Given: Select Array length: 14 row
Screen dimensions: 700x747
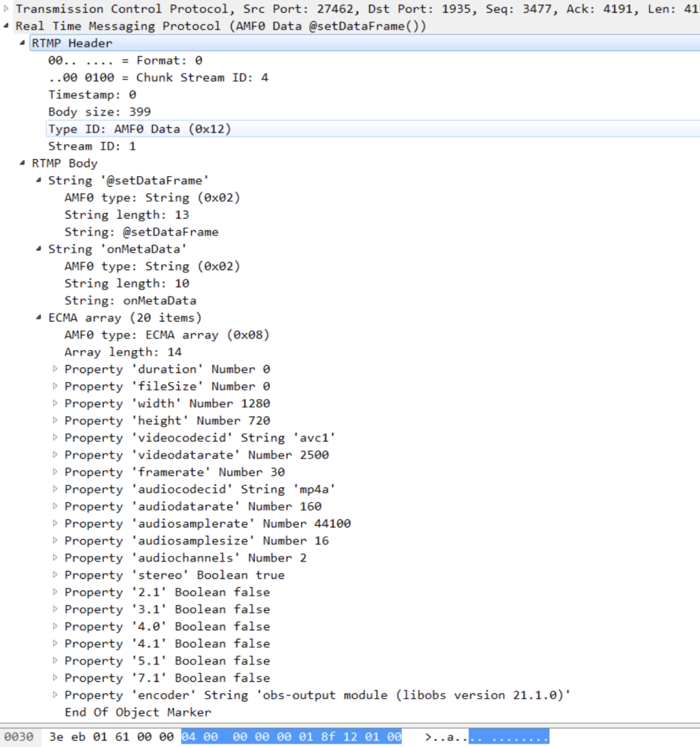Looking at the screenshot, I should click(123, 352).
